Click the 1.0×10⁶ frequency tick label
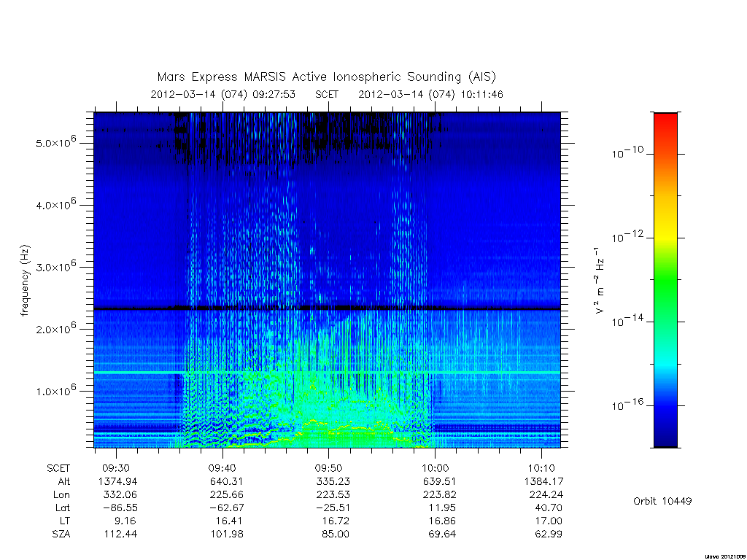This screenshot has height=560, width=747. [x=55, y=390]
